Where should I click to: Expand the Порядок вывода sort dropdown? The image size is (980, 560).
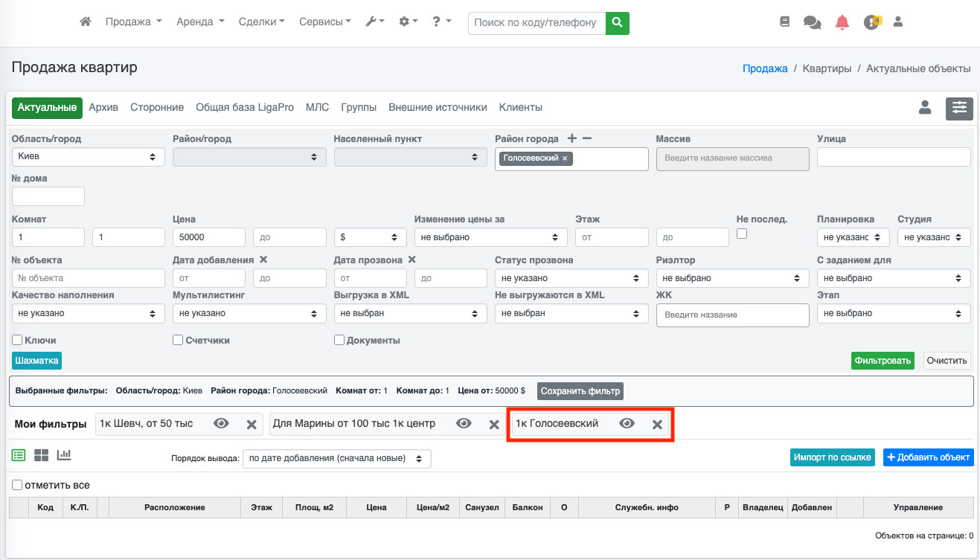coord(336,458)
